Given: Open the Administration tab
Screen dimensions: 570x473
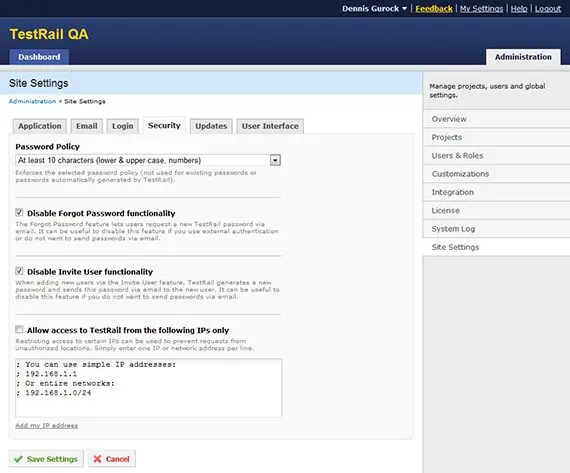Looking at the screenshot, I should (523, 57).
